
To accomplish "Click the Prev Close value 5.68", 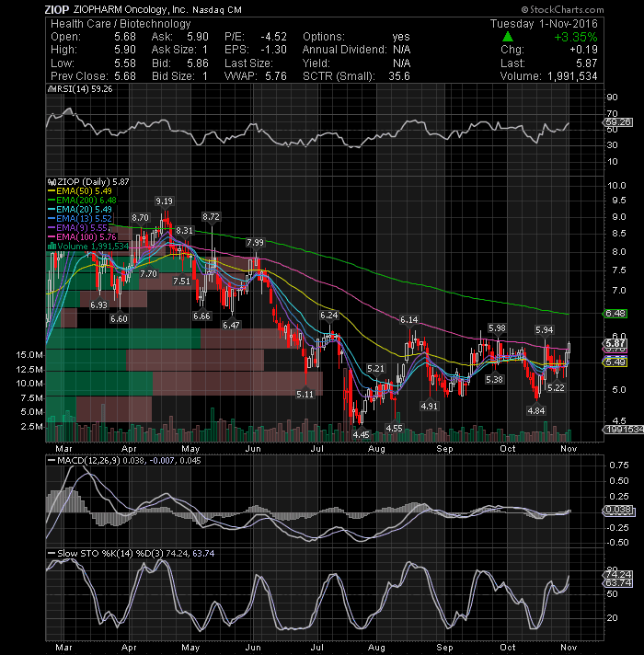I will coord(125,76).
